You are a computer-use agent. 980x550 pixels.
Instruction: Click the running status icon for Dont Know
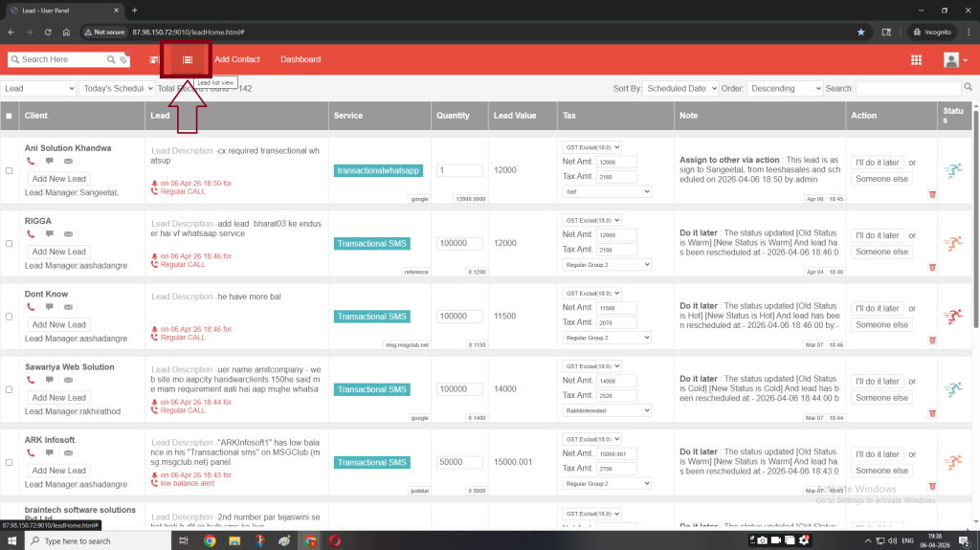952,317
